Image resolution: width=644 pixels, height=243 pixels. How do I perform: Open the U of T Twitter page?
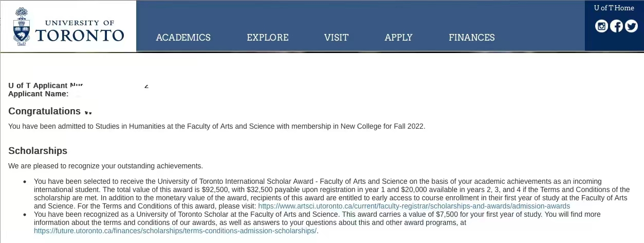(x=631, y=26)
